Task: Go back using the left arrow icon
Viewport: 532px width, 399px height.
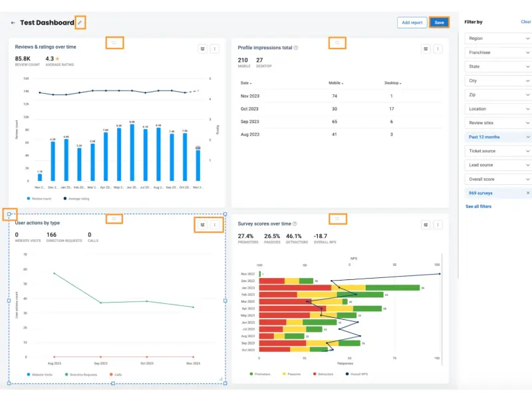Action: pos(13,23)
